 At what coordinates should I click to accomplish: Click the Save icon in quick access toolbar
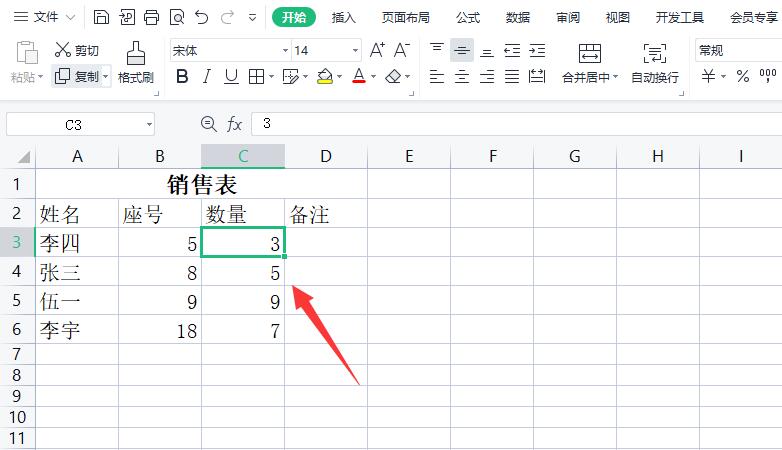coord(102,17)
